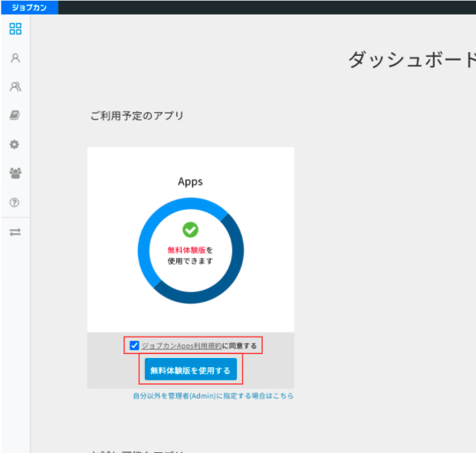The width and height of the screenshot is (476, 453).
Task: Uncheck the ジョブカンApps利用規約 agreement checkbox
Action: [x=135, y=346]
